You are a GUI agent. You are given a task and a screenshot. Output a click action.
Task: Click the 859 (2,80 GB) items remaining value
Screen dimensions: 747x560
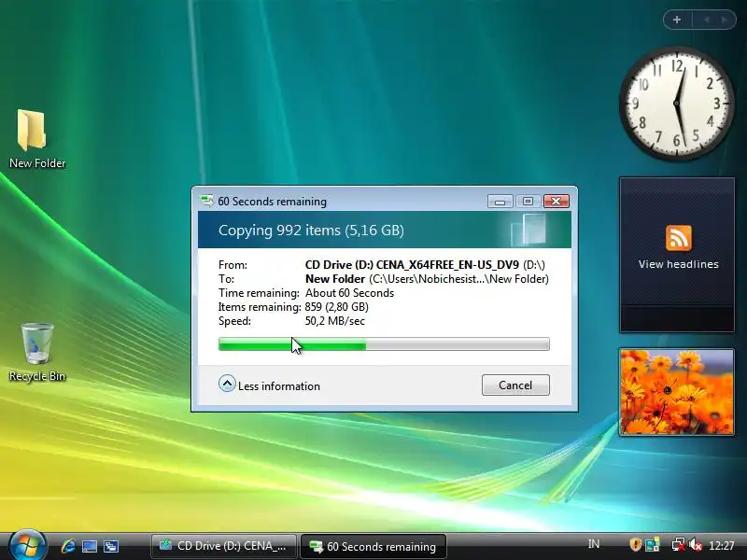336,307
